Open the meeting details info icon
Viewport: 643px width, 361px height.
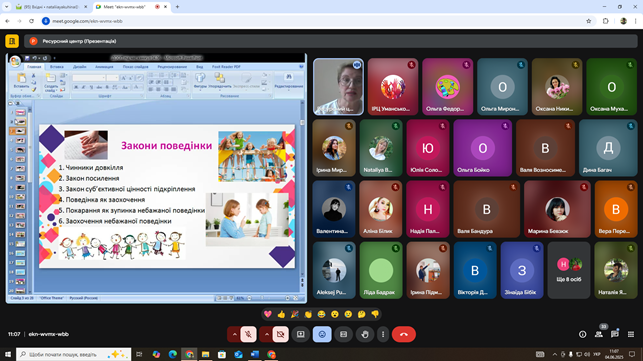pyautogui.click(x=582, y=334)
